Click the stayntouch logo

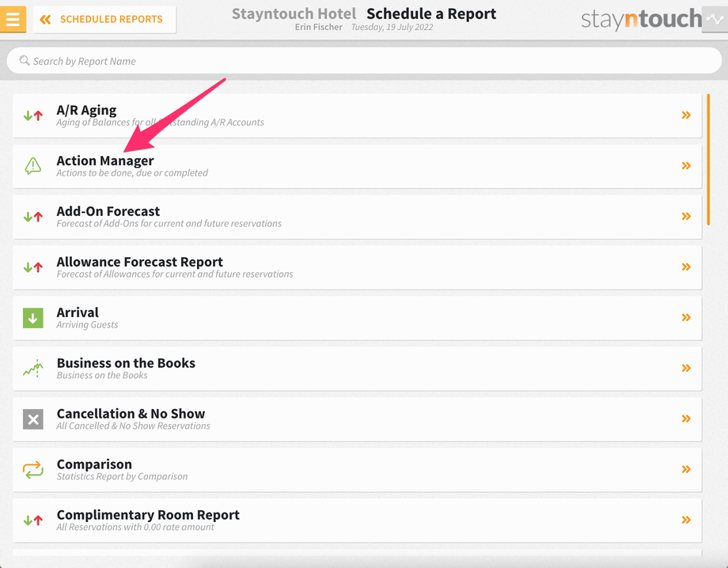click(641, 19)
